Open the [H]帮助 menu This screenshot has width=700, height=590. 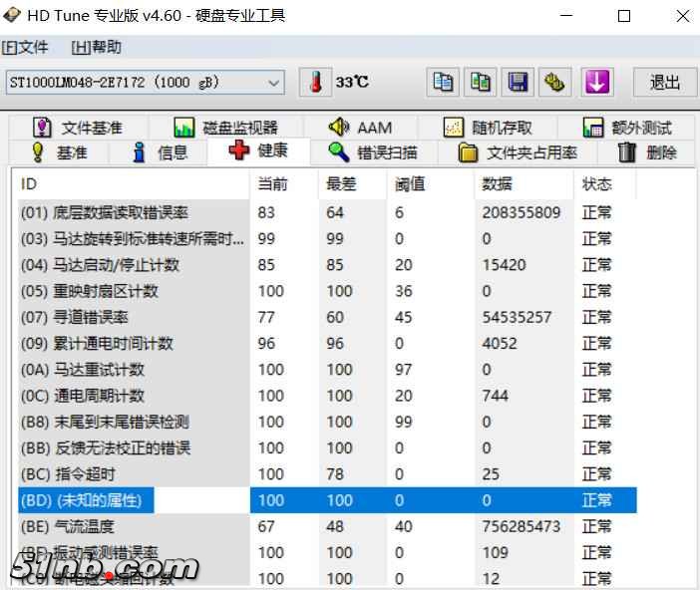point(97,47)
